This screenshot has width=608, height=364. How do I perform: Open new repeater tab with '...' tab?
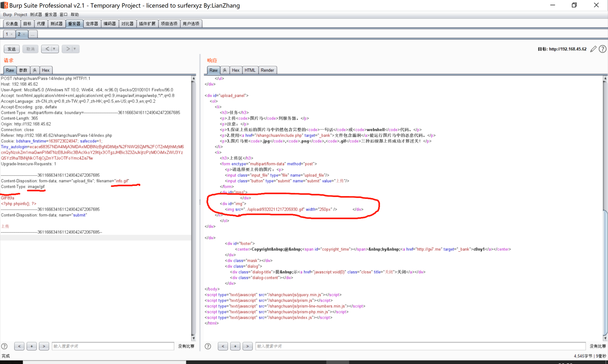tap(33, 34)
